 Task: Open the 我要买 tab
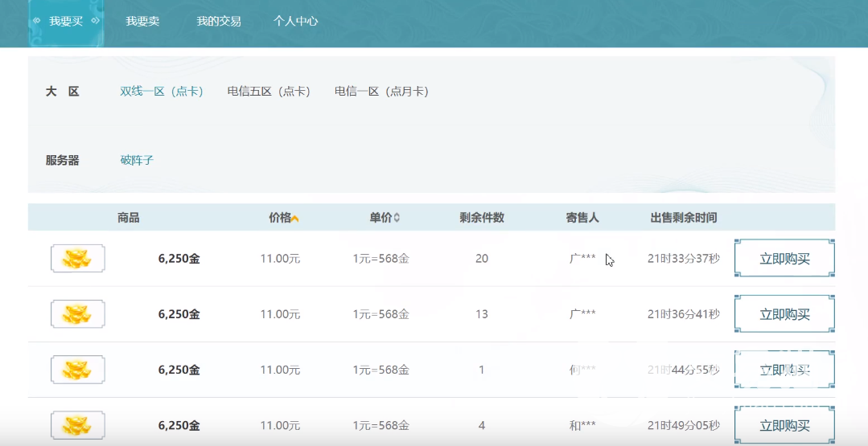click(66, 22)
